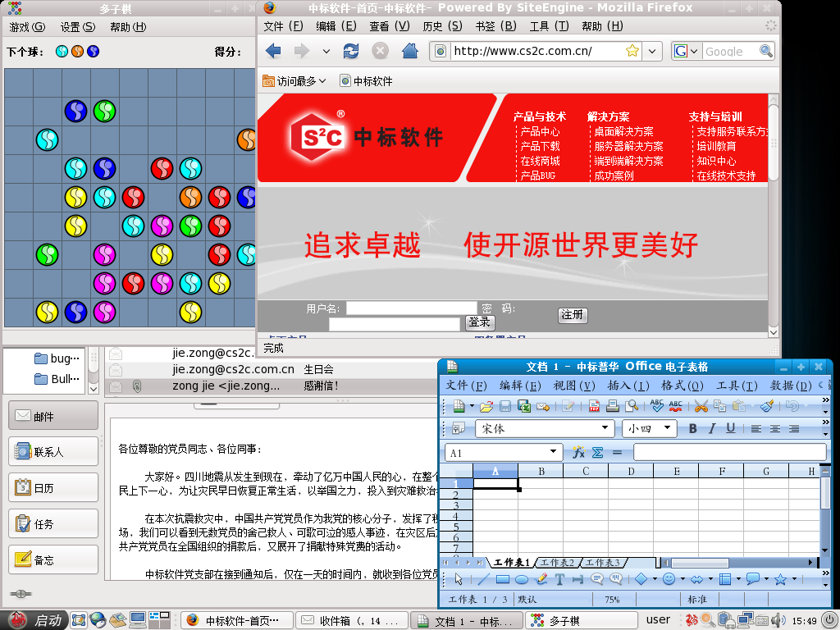Click the Print icon in the spreadsheet toolbar
Viewport: 840px width, 630px height.
point(612,405)
